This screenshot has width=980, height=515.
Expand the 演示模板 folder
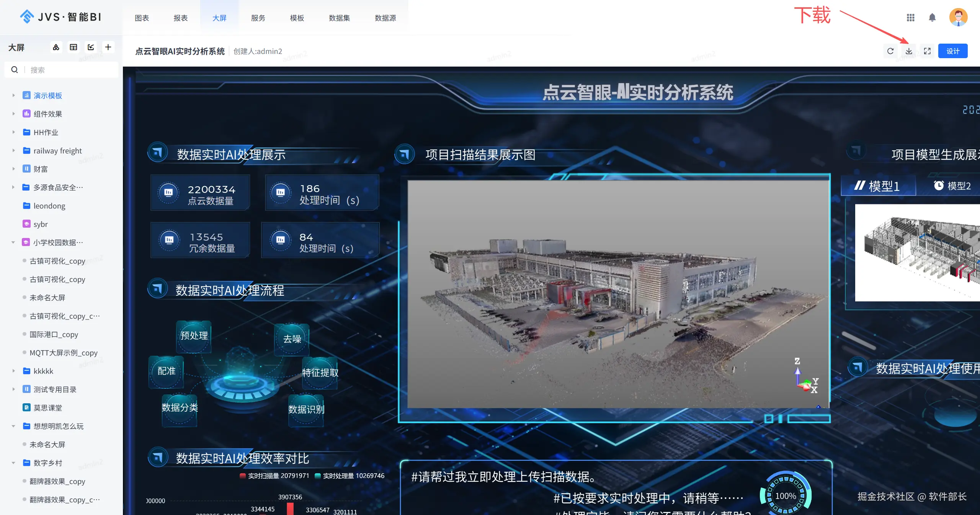pos(13,95)
